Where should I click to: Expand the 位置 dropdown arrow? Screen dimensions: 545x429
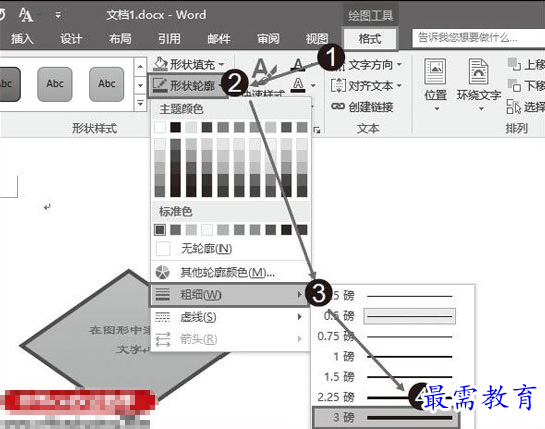point(437,109)
